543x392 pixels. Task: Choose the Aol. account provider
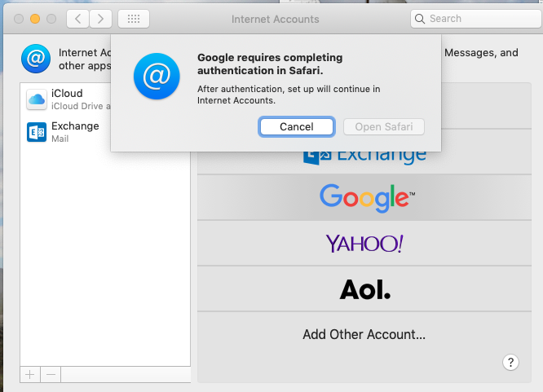pos(364,288)
